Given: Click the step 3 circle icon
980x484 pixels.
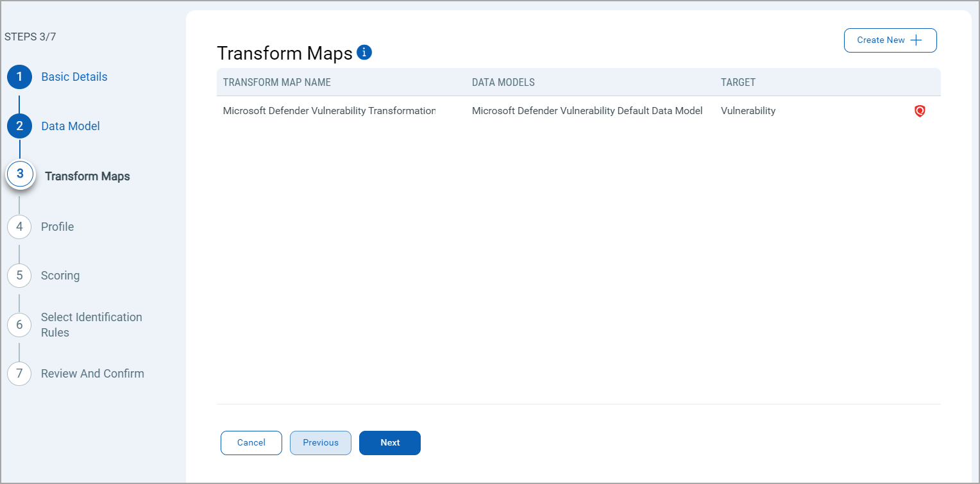Looking at the screenshot, I should [x=20, y=174].
